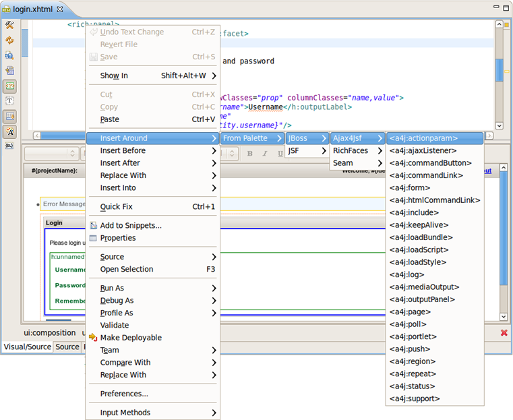Select Paste from the context menu

click(x=153, y=119)
